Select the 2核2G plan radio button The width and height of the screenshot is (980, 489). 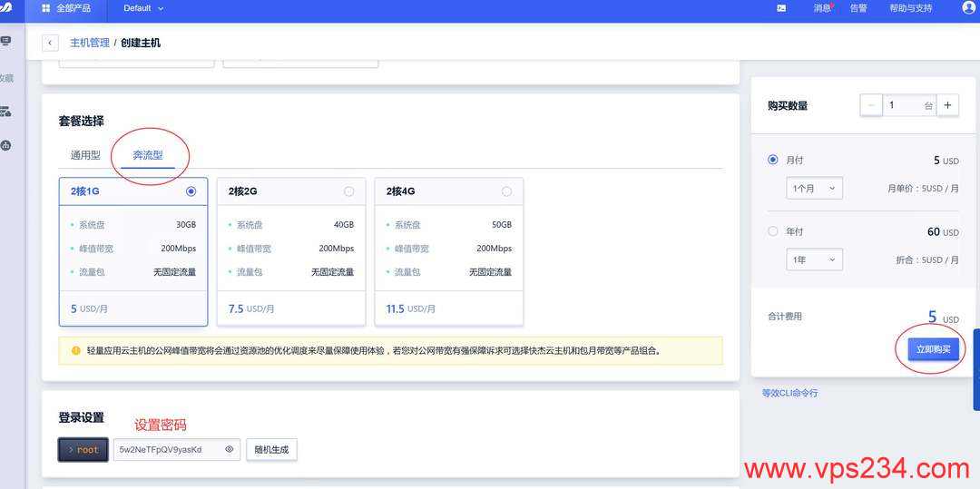pyautogui.click(x=348, y=191)
